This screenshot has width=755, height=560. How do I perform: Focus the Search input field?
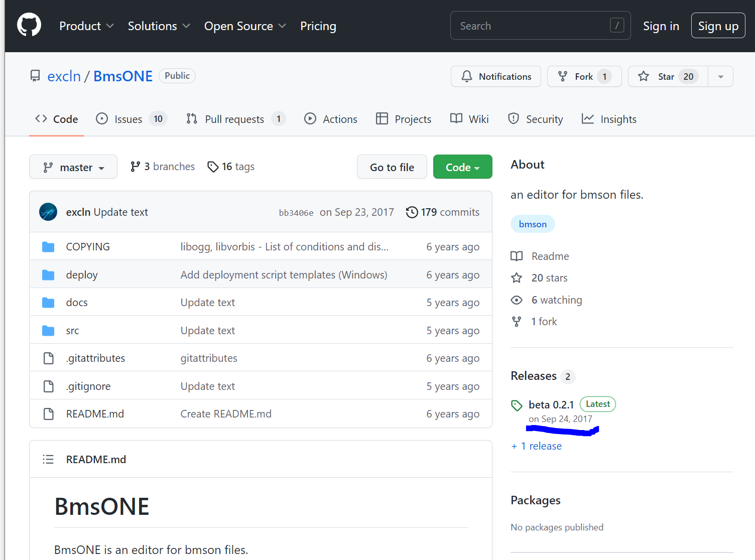540,26
